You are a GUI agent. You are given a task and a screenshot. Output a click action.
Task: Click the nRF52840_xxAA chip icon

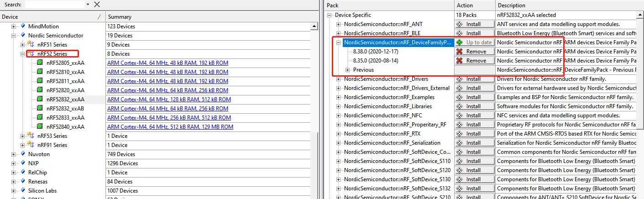pos(41,127)
